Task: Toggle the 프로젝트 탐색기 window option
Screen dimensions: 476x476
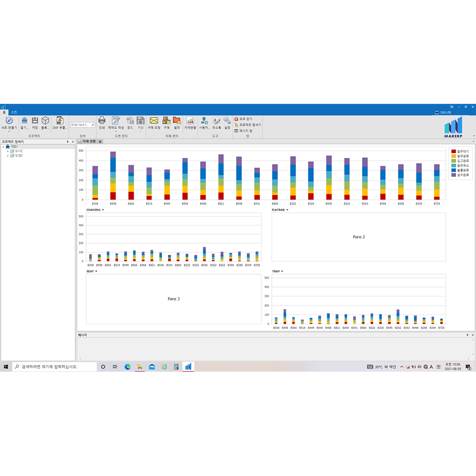Action: (248, 125)
